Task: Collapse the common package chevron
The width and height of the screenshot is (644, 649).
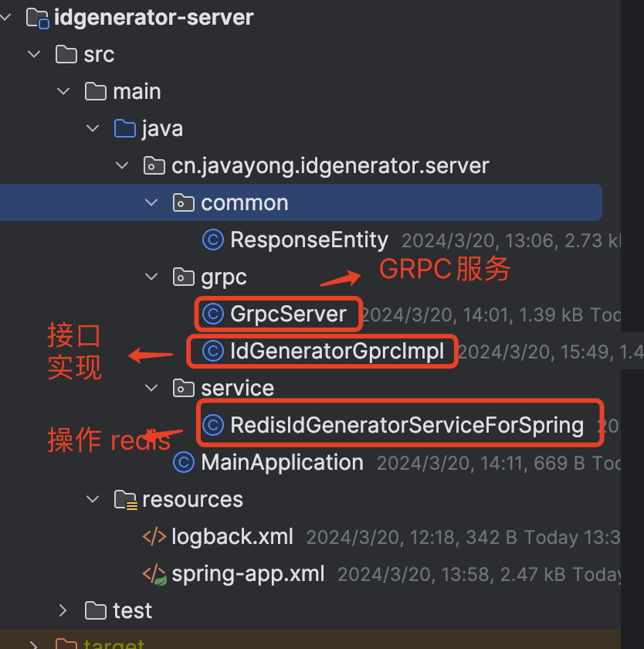Action: point(151,203)
